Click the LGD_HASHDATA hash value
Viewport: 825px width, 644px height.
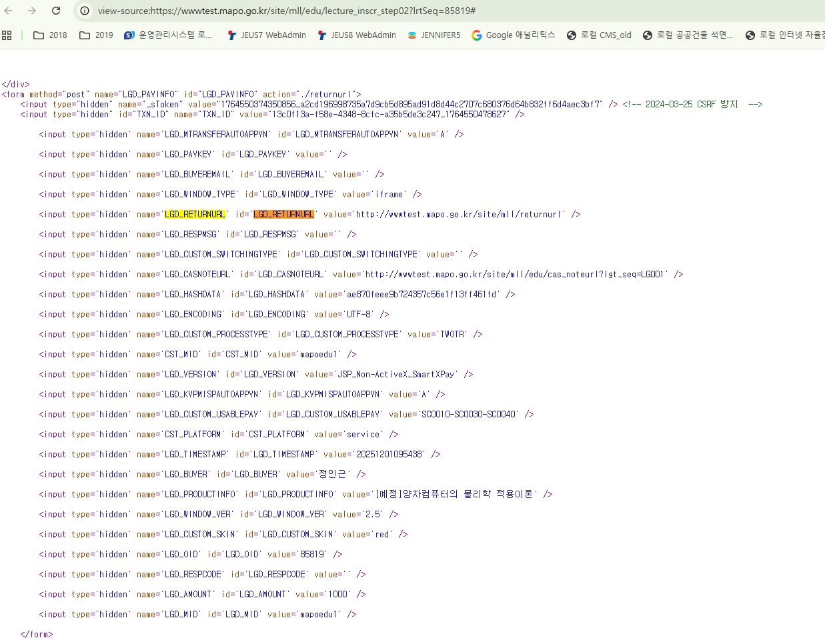coord(422,294)
